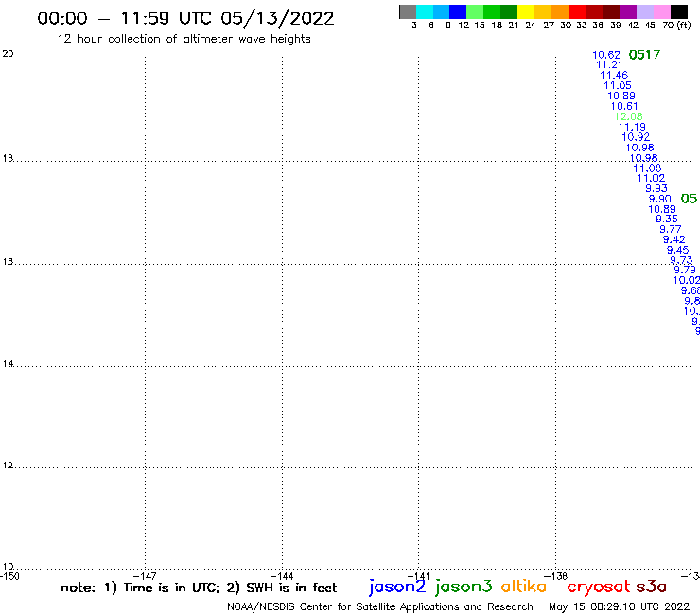700x615 pixels.
Task: Click the wave height value 10.02
Action: click(687, 280)
